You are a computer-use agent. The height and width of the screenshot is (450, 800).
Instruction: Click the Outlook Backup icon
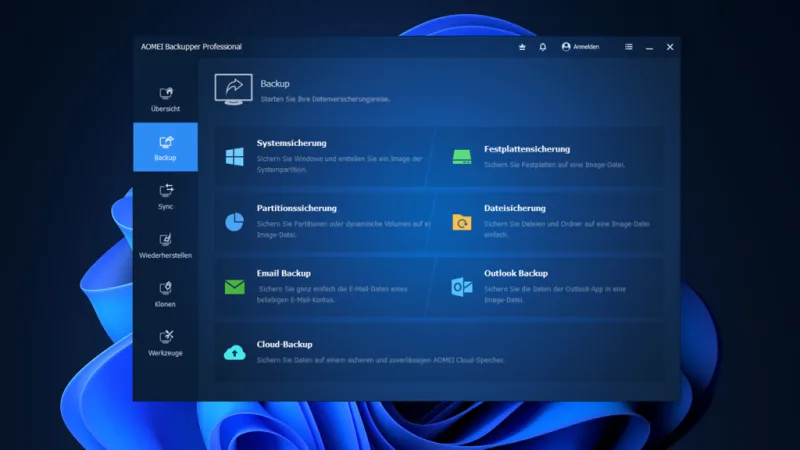point(462,287)
